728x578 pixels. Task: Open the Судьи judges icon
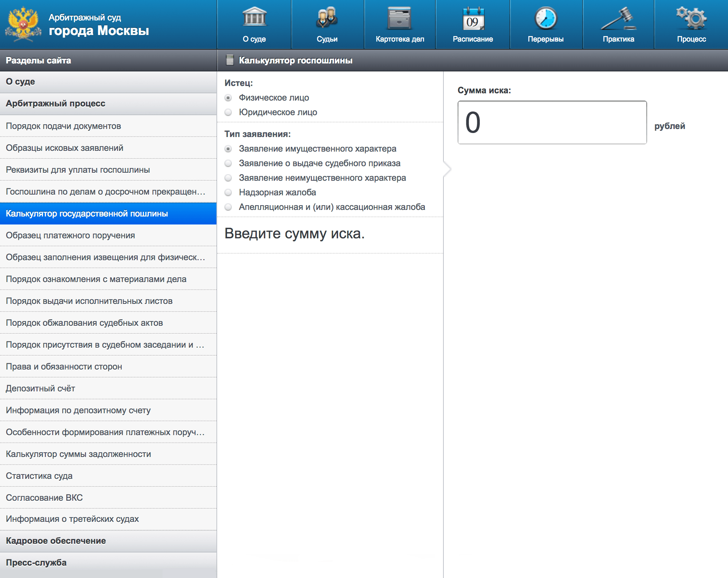coord(327,17)
